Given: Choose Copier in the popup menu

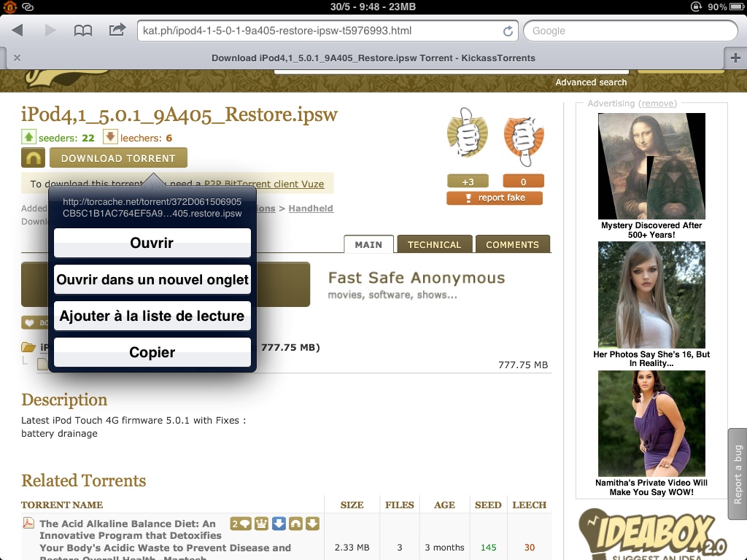Looking at the screenshot, I should pyautogui.click(x=152, y=352).
